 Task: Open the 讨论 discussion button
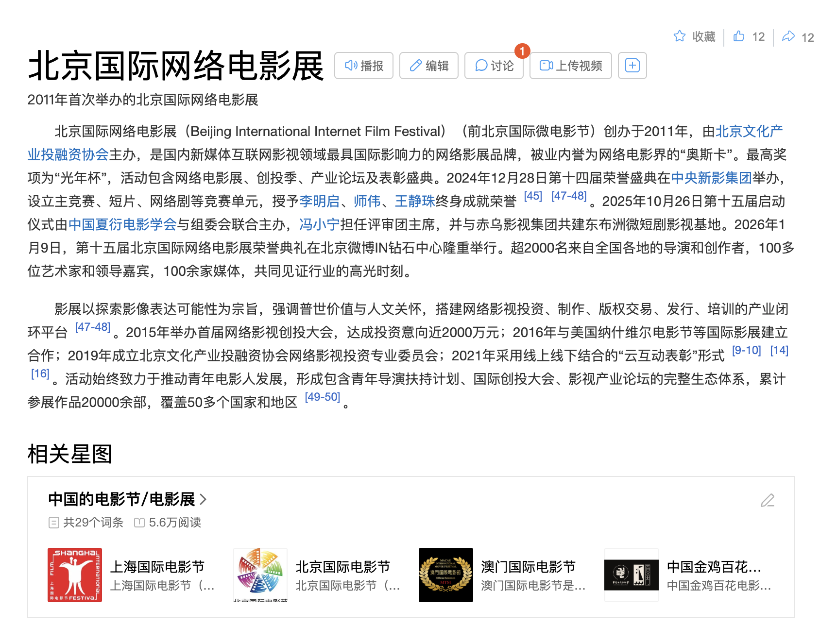[x=494, y=66]
